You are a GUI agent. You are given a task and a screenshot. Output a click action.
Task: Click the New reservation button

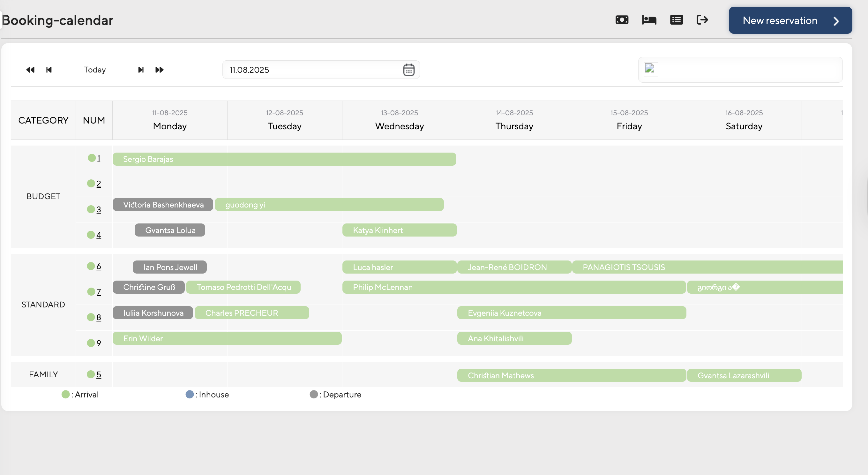pyautogui.click(x=790, y=20)
